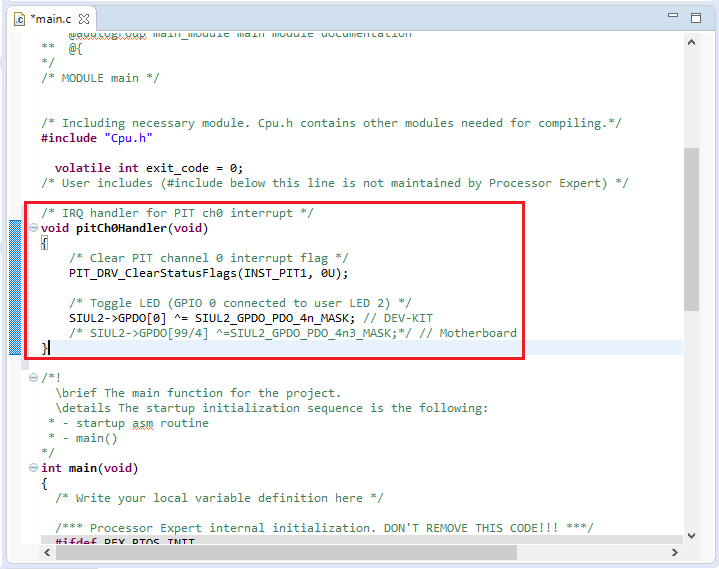The height and width of the screenshot is (569, 719).
Task: Select the *main.c editor tab
Action: tap(50, 19)
